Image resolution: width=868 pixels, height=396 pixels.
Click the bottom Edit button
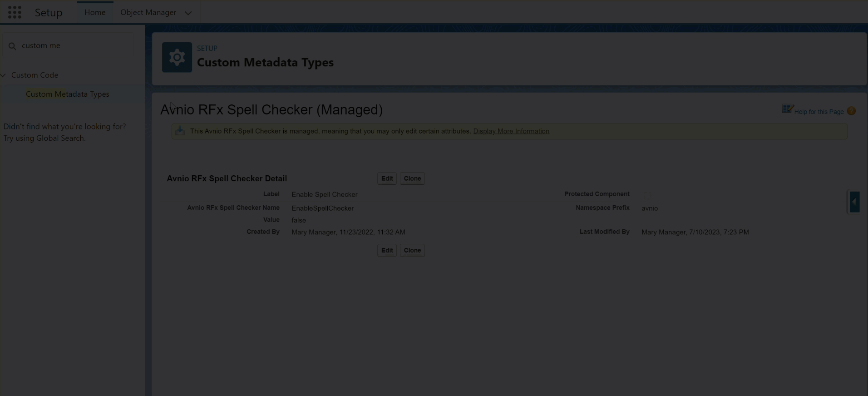387,250
